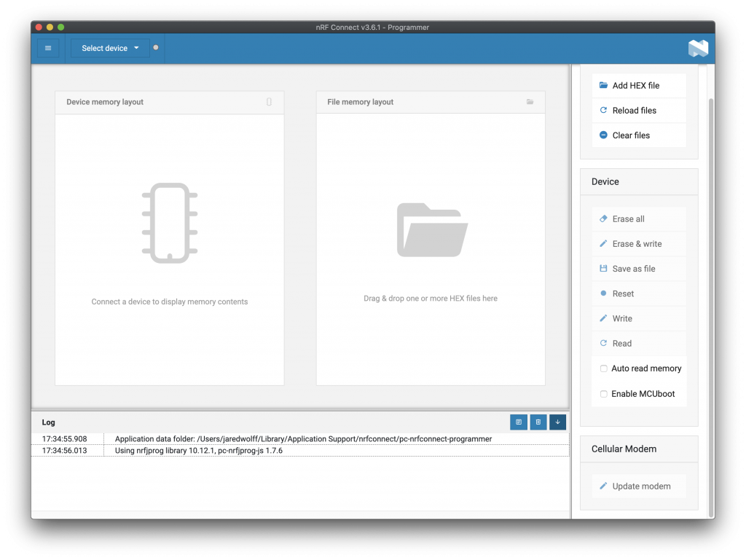
Task: Add a HEX file
Action: click(639, 86)
